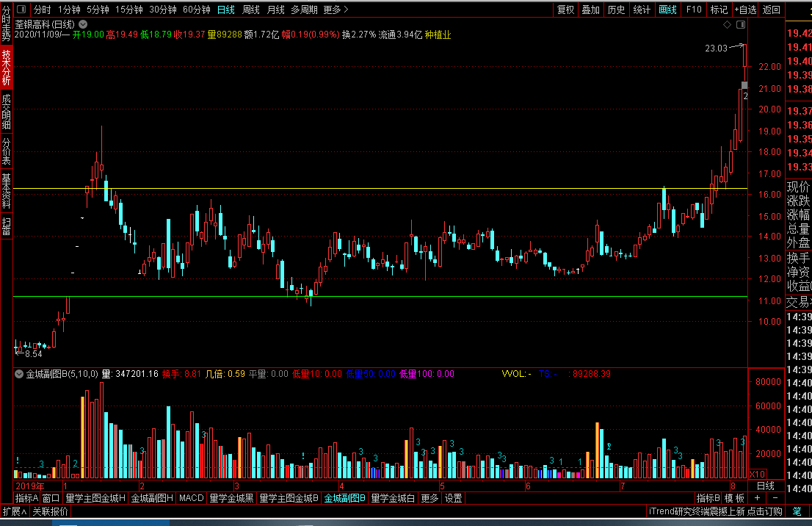Collapse the 金城副图B indicator panel arrow
The height and width of the screenshot is (526, 812).
(19, 374)
